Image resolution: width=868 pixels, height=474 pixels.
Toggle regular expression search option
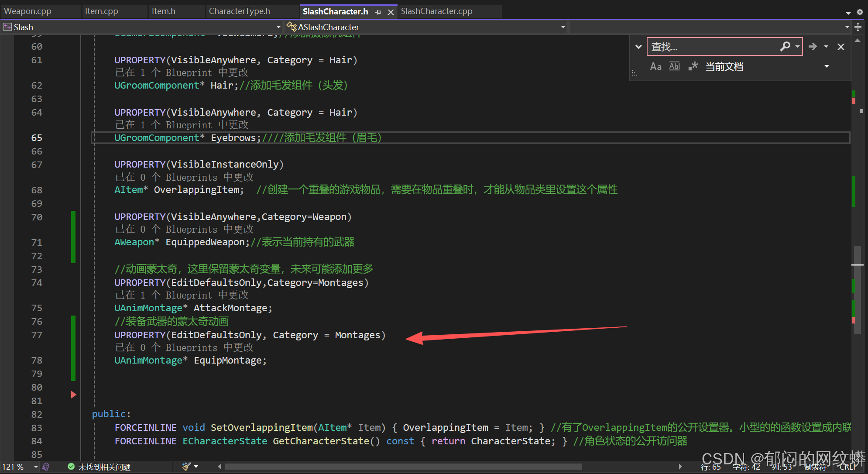(693, 66)
